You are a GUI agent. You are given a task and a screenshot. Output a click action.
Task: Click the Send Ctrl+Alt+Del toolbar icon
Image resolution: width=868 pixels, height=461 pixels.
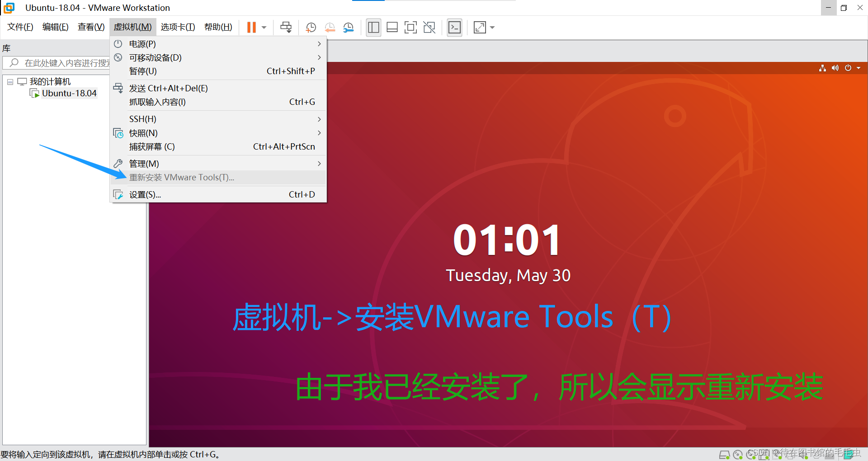[286, 27]
